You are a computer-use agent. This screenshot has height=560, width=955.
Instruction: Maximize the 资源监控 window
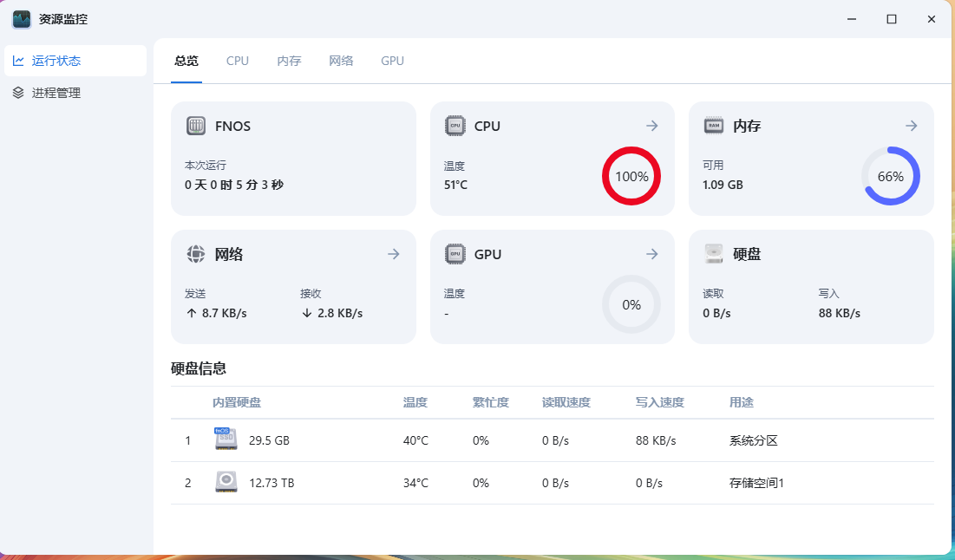click(x=892, y=19)
